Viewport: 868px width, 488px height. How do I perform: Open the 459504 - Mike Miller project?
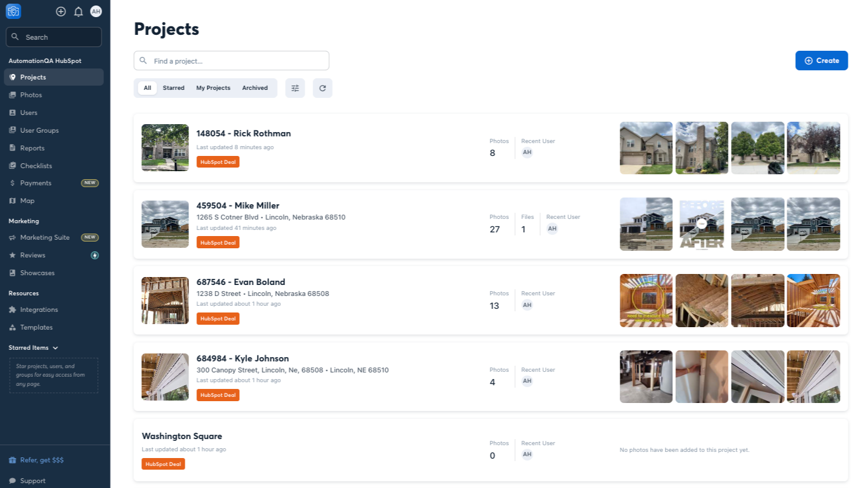[x=238, y=205]
